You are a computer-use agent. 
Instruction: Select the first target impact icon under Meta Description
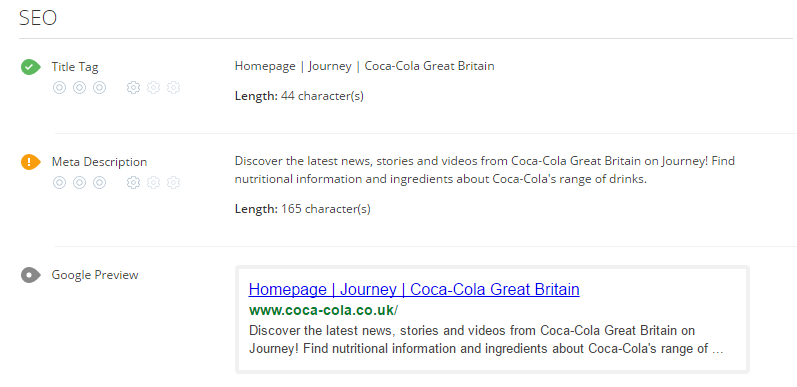59,182
